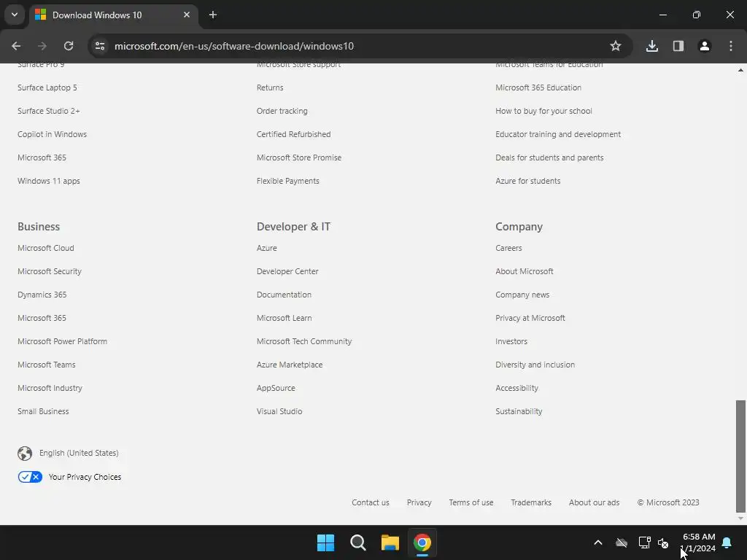This screenshot has width=747, height=560.
Task: Open Chrome three-dot menu
Action: pos(730,46)
